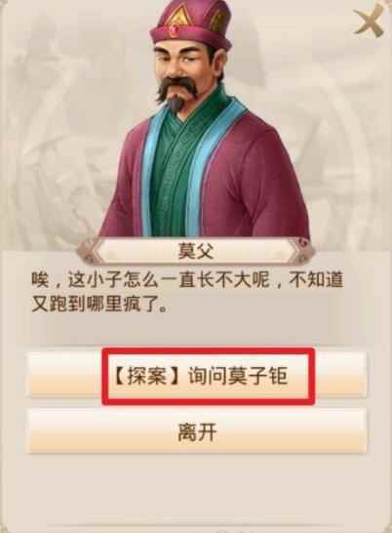Close the dialog with the X icon
Viewport: 392px width, 533px height.
(370, 21)
